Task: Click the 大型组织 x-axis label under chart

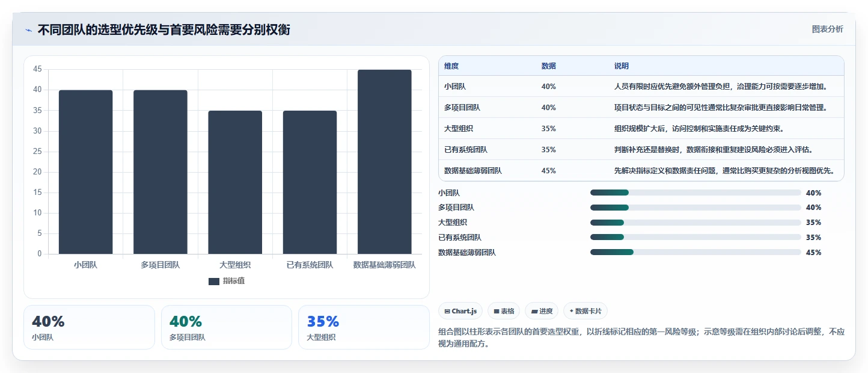Action: 235,265
